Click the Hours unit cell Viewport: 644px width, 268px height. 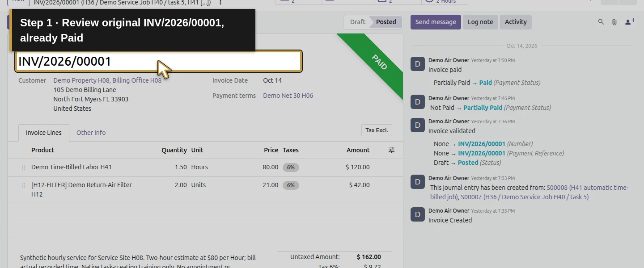[x=199, y=167]
